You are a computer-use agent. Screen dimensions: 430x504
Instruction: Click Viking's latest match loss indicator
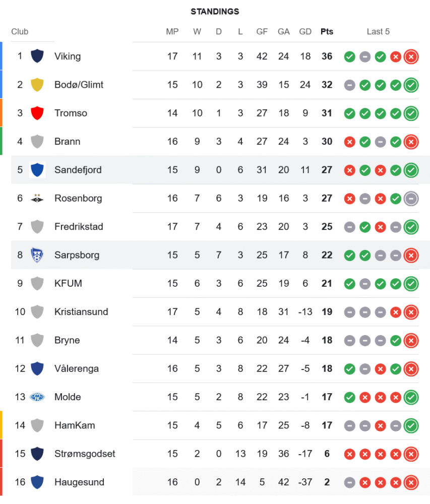point(411,56)
